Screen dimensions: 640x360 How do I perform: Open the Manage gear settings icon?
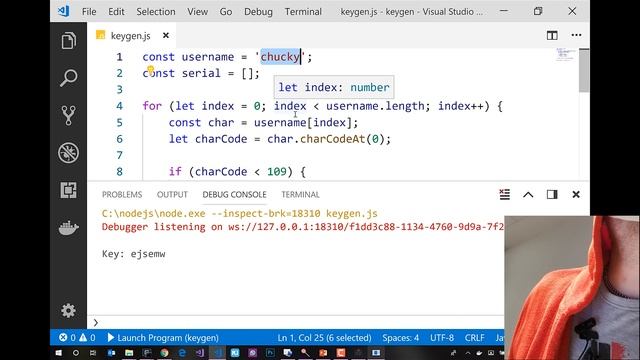[68, 311]
